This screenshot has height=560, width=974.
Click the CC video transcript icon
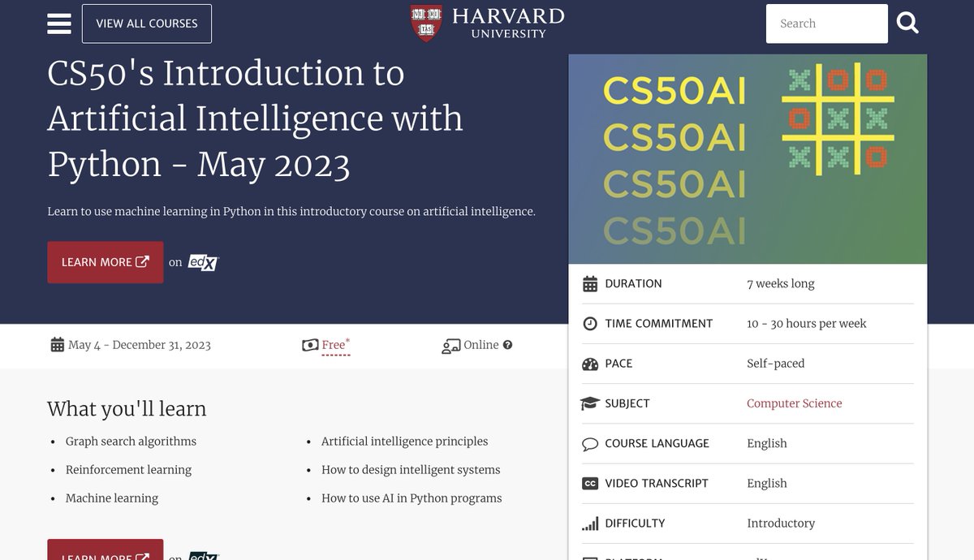(x=590, y=484)
